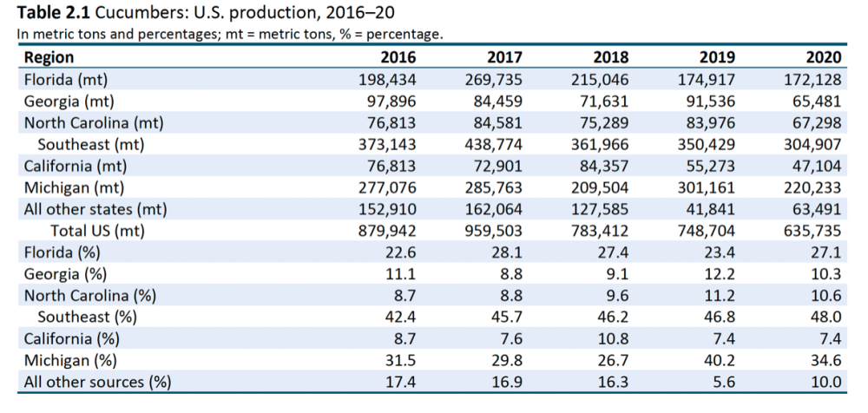This screenshot has height=413, width=868.
Task: Click the '2020' column header
Action: coord(824,57)
